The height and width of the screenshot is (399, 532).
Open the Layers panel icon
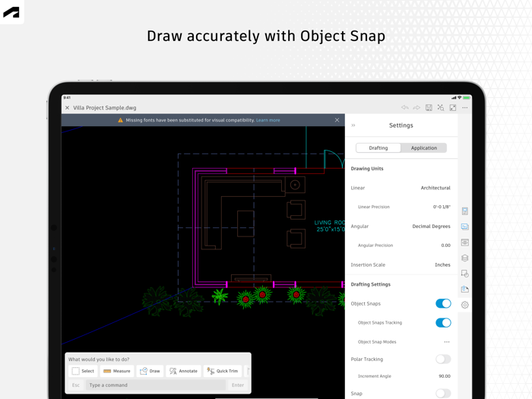(465, 258)
